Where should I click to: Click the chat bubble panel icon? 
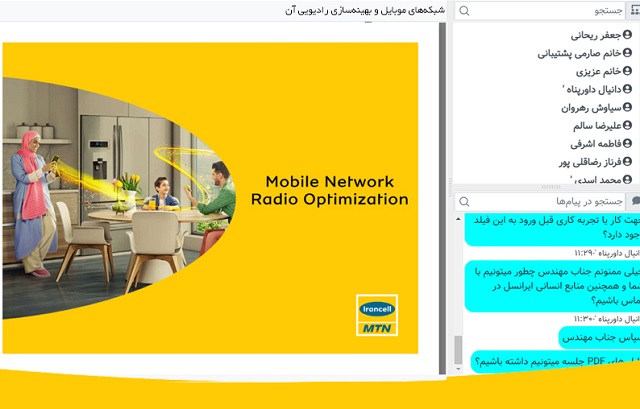pyautogui.click(x=633, y=202)
